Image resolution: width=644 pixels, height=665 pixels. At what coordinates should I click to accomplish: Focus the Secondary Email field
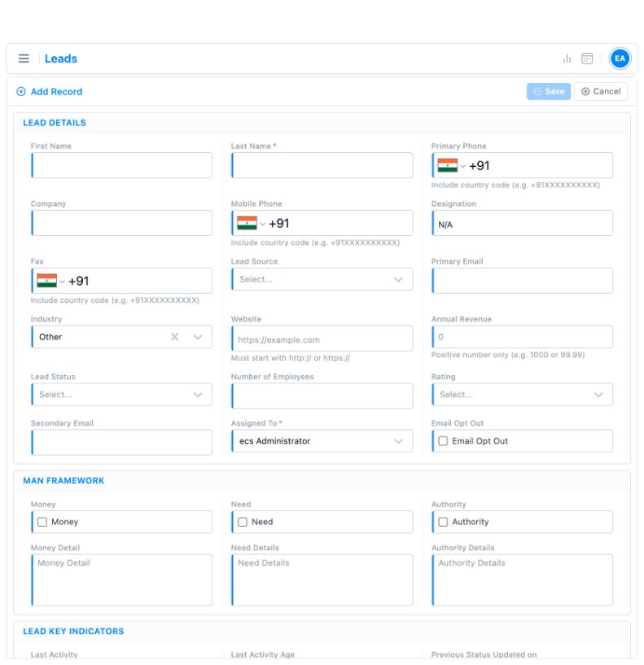click(122, 442)
